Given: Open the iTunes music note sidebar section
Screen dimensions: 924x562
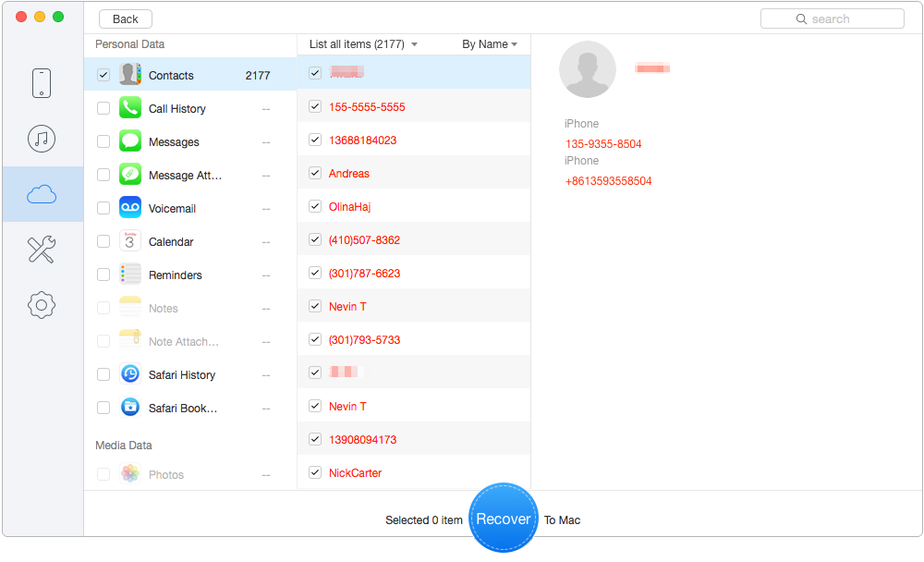Looking at the screenshot, I should point(42,139).
